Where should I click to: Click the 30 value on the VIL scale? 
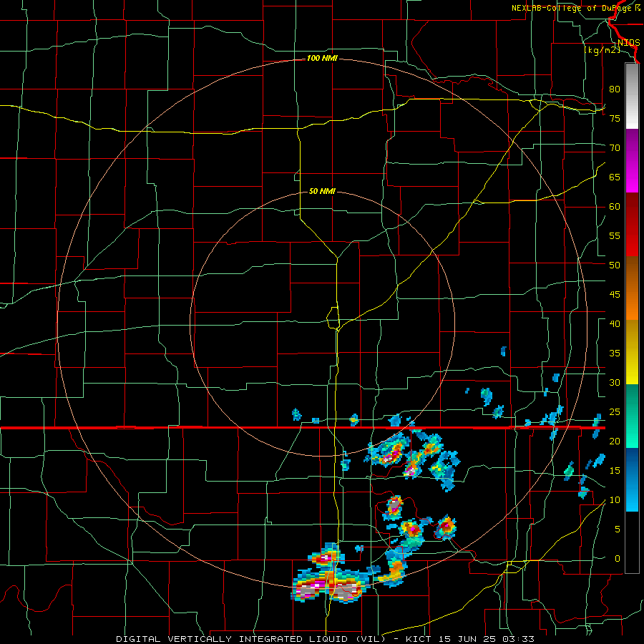click(x=615, y=382)
